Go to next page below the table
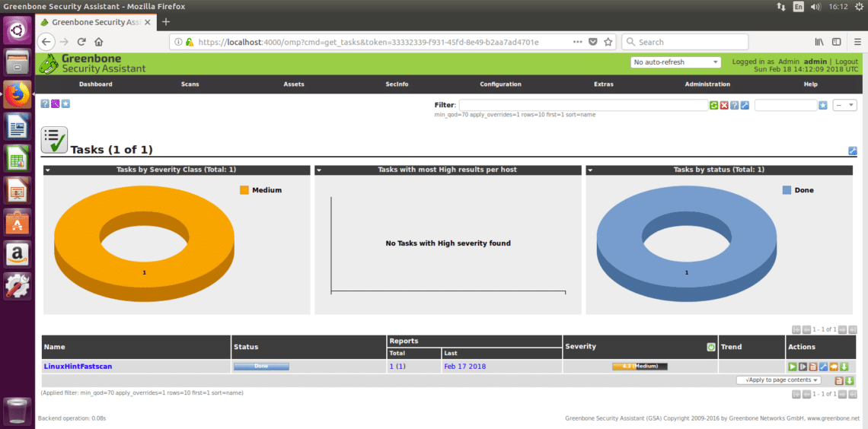The height and width of the screenshot is (429, 868). 843,393
